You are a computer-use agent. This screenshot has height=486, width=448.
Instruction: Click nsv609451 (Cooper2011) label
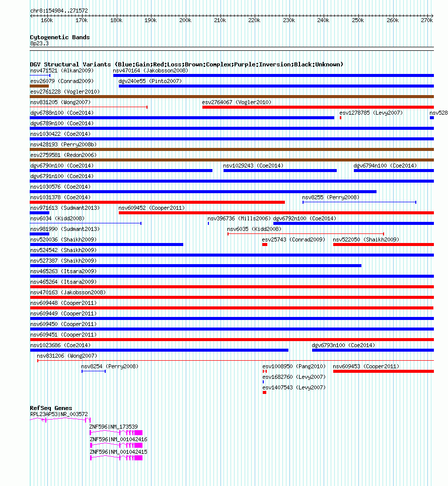tap(63, 334)
